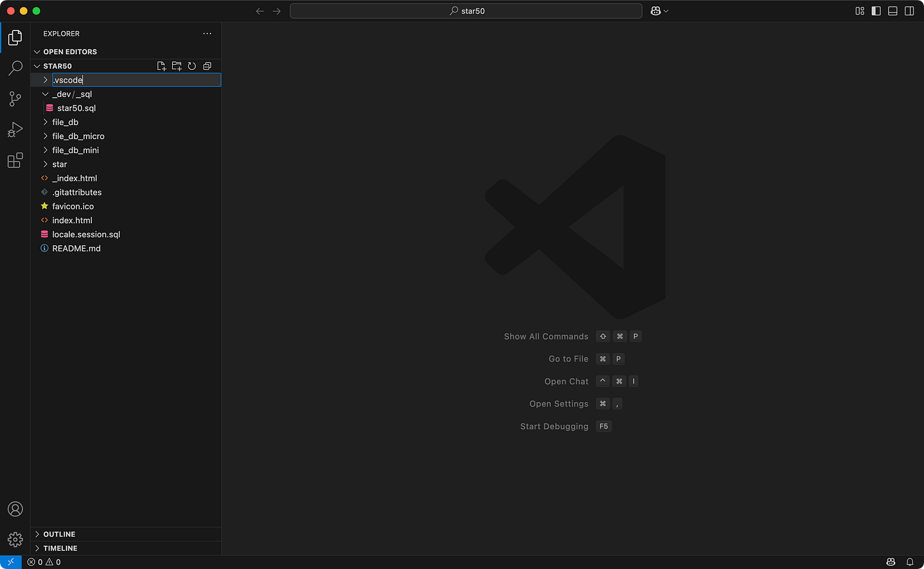Toggle the primary side bar visibility
Image resolution: width=924 pixels, height=569 pixels.
tap(876, 11)
